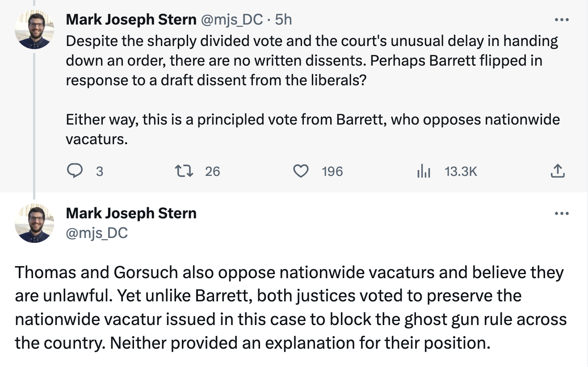Open view analytics bar chart icon

click(423, 171)
